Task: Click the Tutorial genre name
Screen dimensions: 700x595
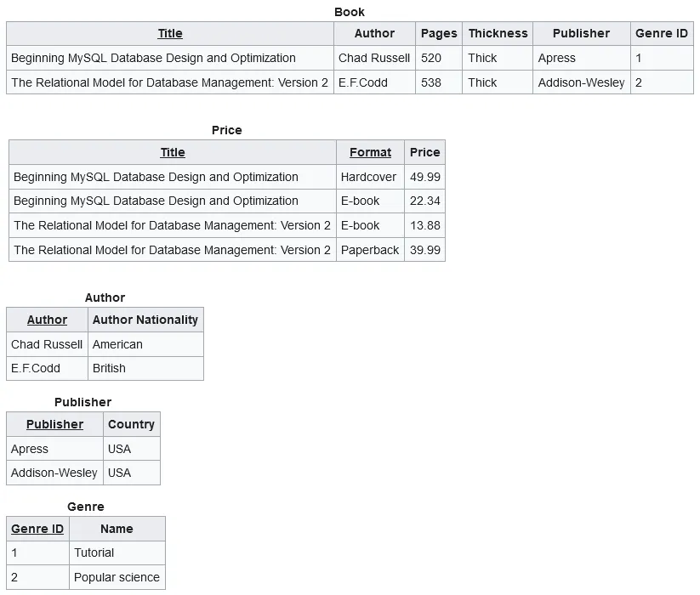Action: (94, 552)
